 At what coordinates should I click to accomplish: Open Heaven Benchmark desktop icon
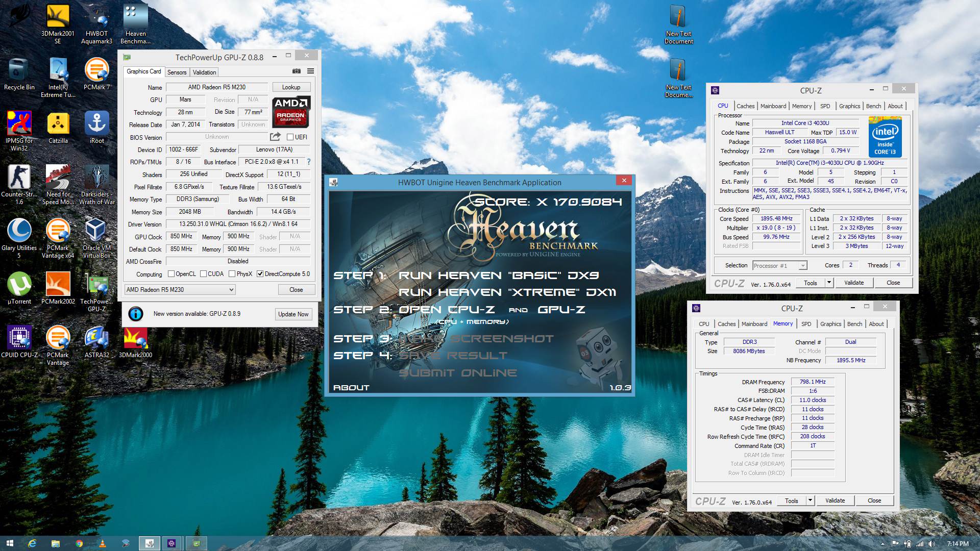[135, 23]
